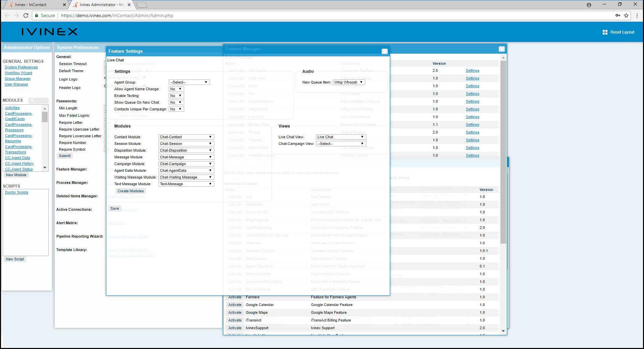Open the Chrome menu (three dots)

tap(637, 15)
